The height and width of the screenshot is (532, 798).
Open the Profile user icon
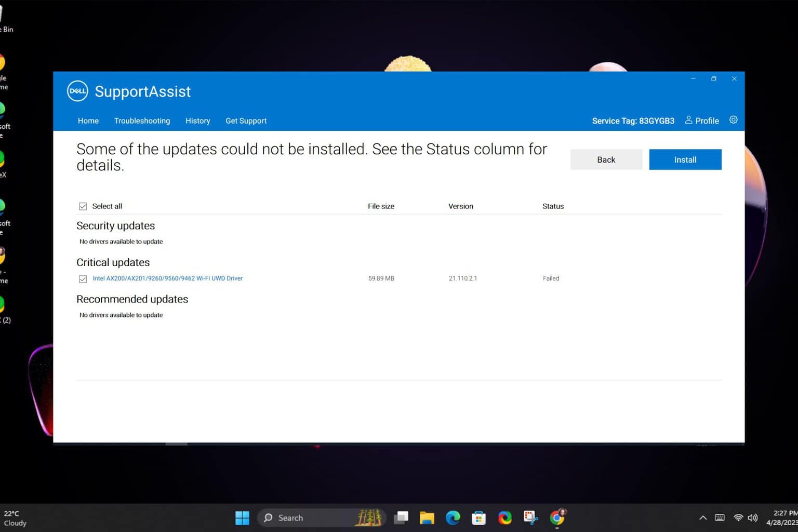click(688, 120)
